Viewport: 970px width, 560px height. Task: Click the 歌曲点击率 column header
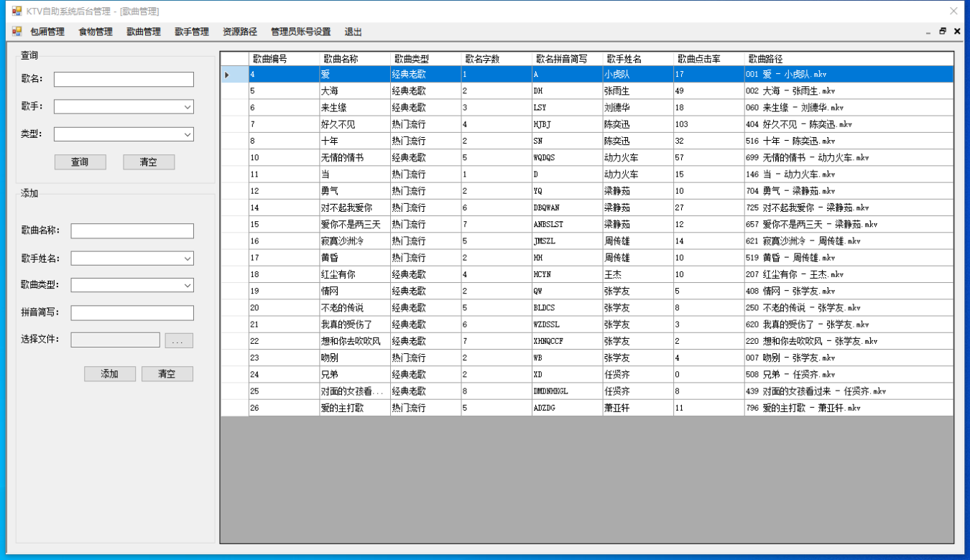tap(709, 59)
